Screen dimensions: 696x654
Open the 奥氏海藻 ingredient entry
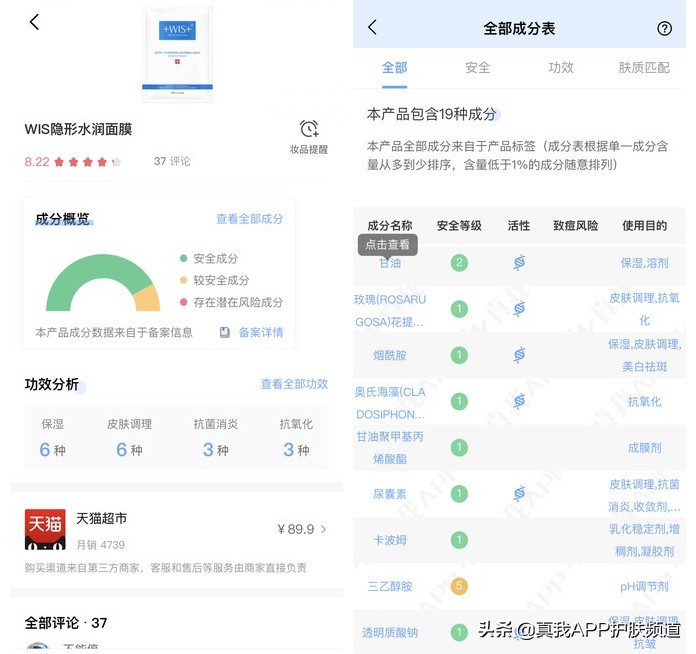[x=390, y=403]
